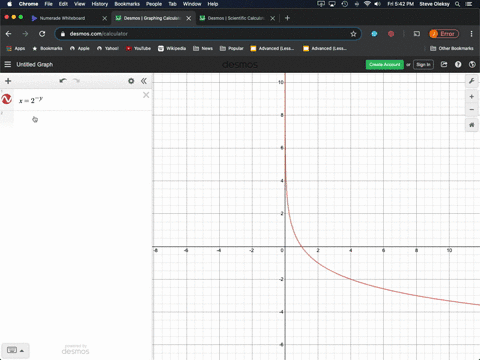
Task: Open the YouTube bookmark
Action: click(x=138, y=48)
